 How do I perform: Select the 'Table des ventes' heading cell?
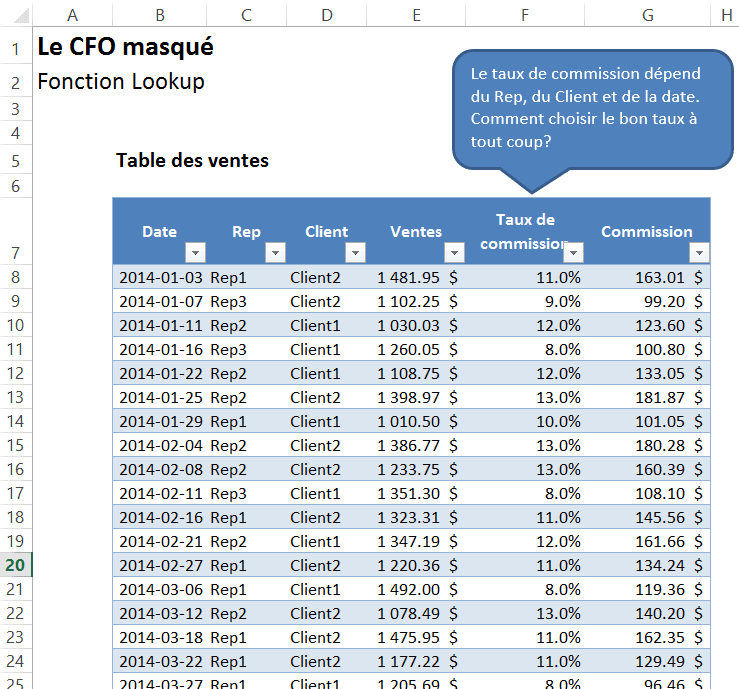(192, 160)
